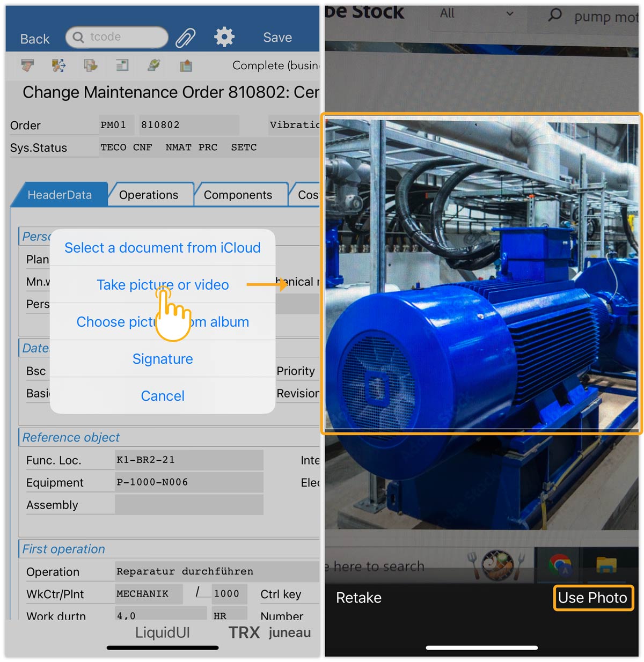Click the tcode search field
This screenshot has height=662, width=644.
tap(117, 37)
